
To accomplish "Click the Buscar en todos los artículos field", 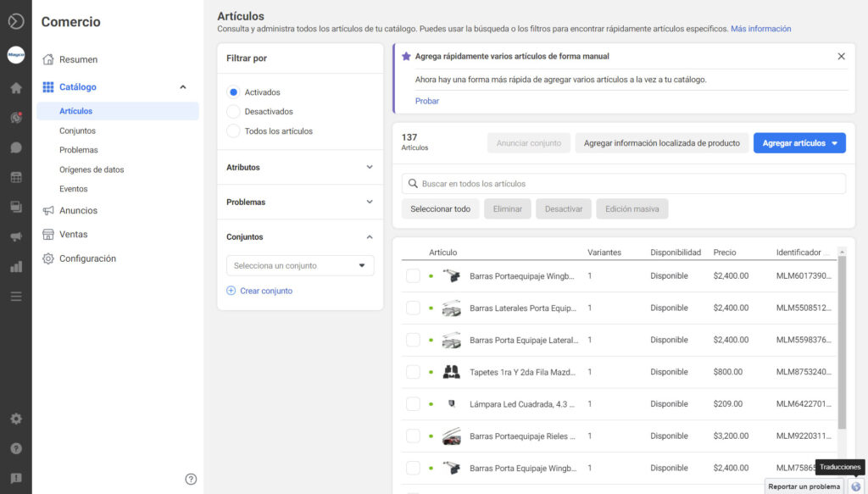I will click(x=623, y=184).
